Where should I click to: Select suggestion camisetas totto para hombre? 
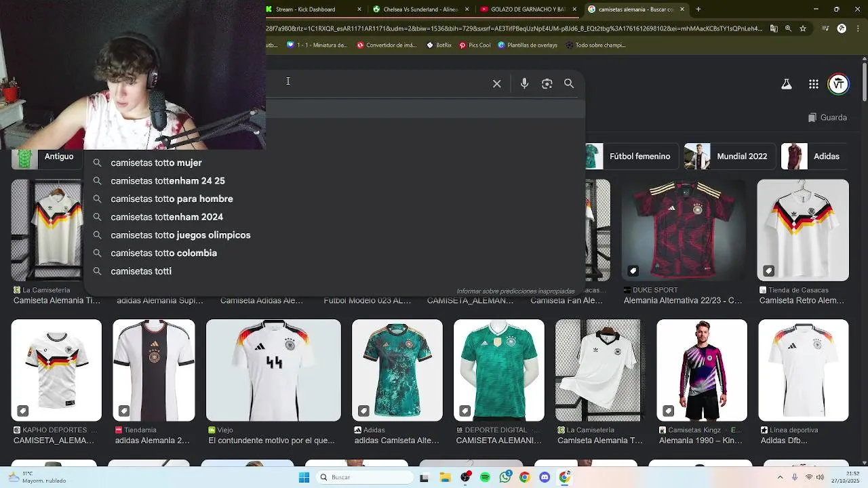tap(334, 199)
